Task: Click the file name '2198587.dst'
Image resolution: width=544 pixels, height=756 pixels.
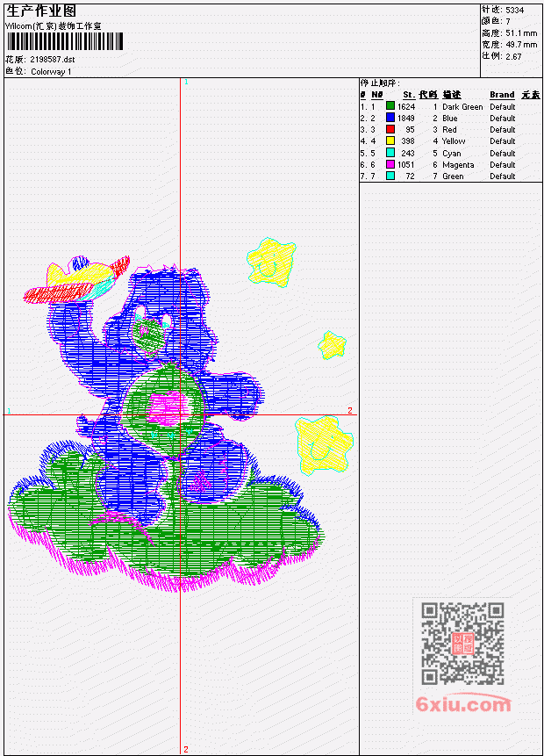Action: [53, 60]
